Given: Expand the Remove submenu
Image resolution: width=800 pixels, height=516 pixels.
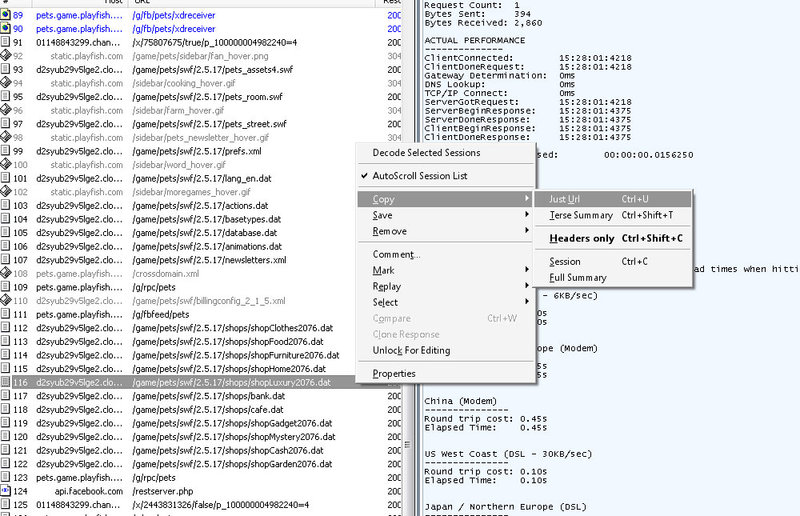Looking at the screenshot, I should (446, 231).
